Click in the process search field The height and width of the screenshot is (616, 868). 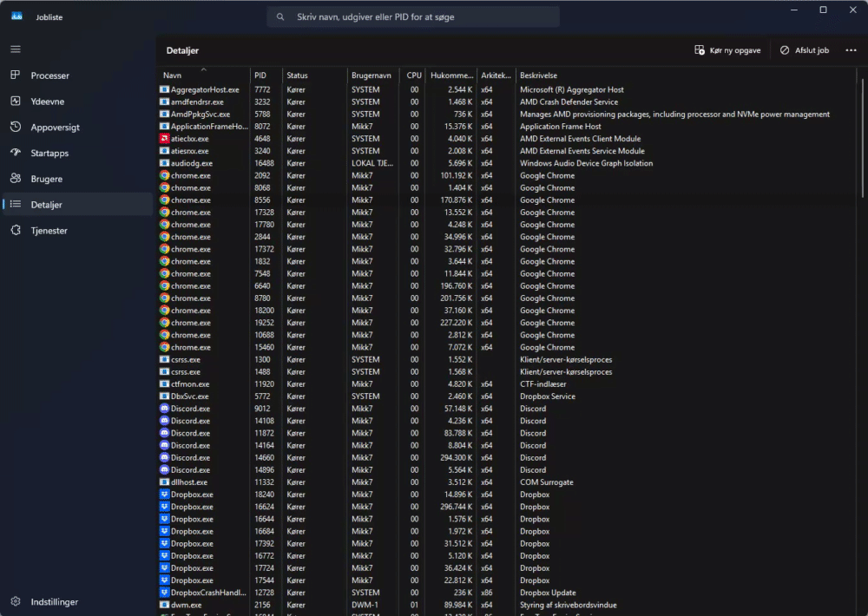[413, 17]
